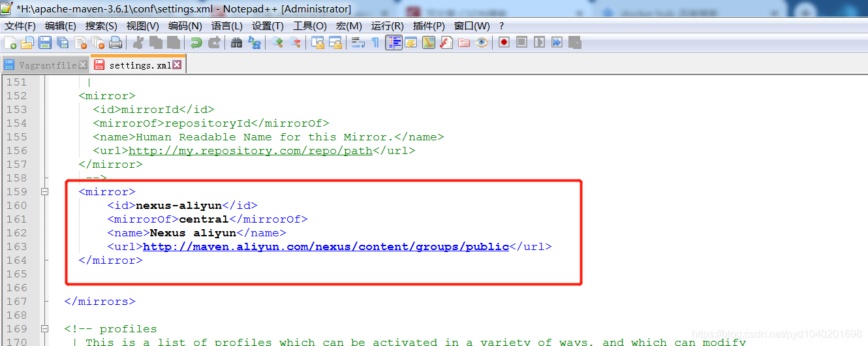This screenshot has height=346, width=868.
Task: Open the ? help menu
Action: click(501, 25)
